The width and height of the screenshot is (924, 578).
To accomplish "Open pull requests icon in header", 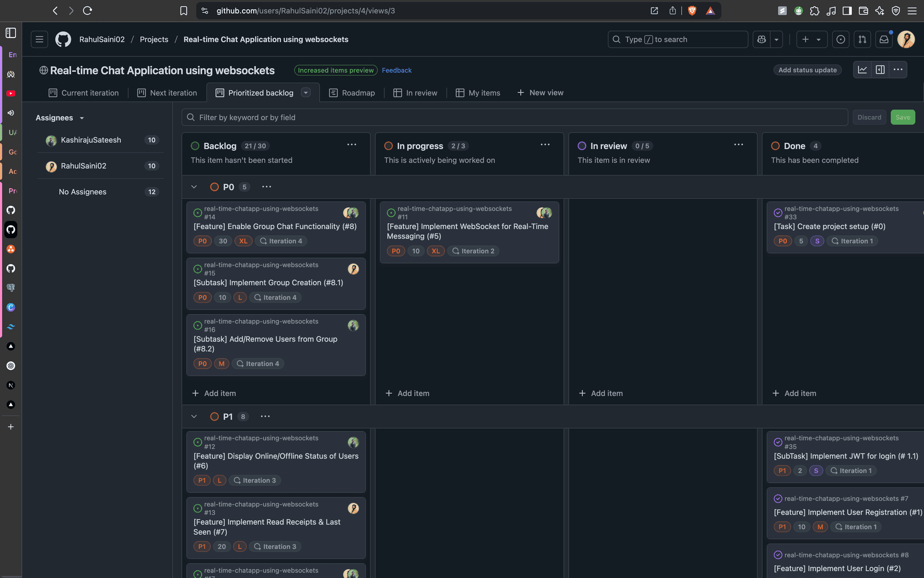I will pyautogui.click(x=862, y=39).
